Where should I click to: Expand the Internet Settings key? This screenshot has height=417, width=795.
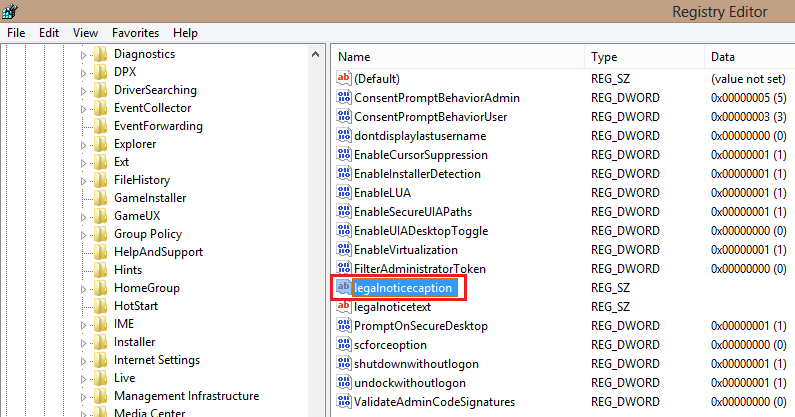[84, 360]
